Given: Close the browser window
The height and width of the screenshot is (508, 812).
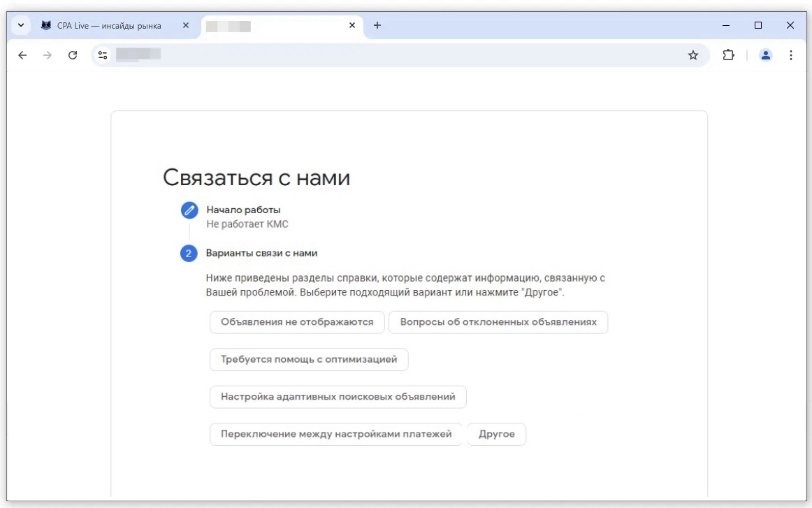Looking at the screenshot, I should (x=790, y=25).
